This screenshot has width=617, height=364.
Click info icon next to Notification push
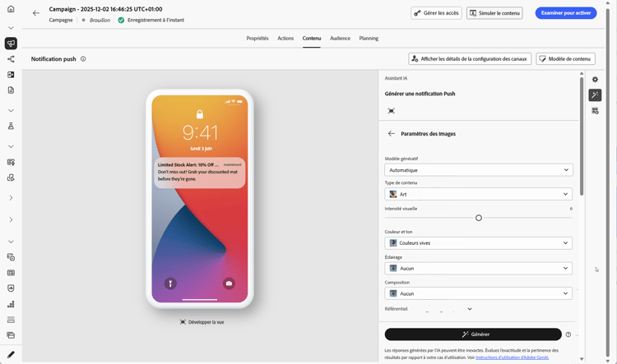click(x=83, y=59)
